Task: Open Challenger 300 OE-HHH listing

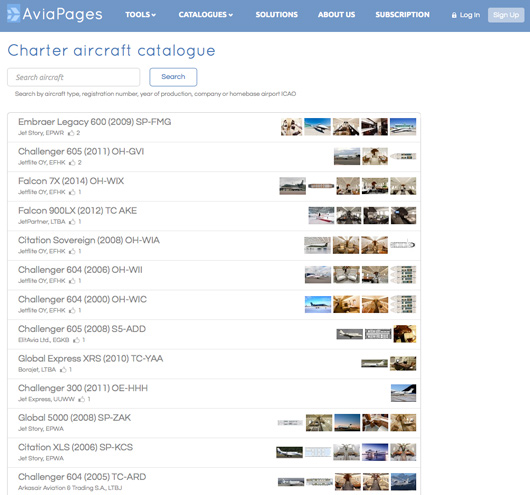Action: (83, 388)
